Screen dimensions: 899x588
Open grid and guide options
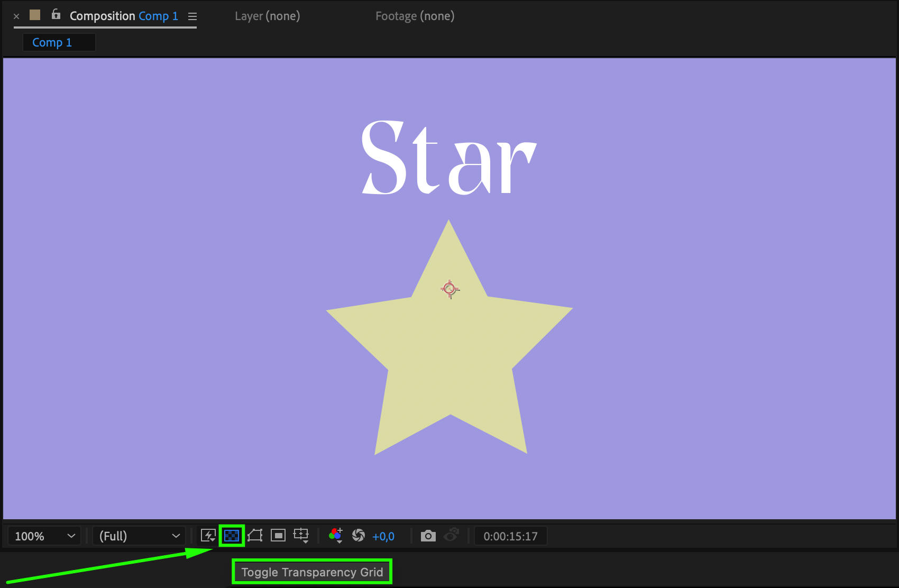[x=301, y=536]
